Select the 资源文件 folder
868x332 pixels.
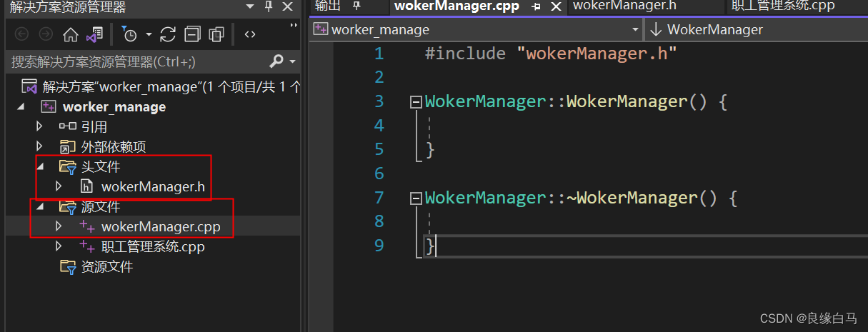pyautogui.click(x=107, y=267)
